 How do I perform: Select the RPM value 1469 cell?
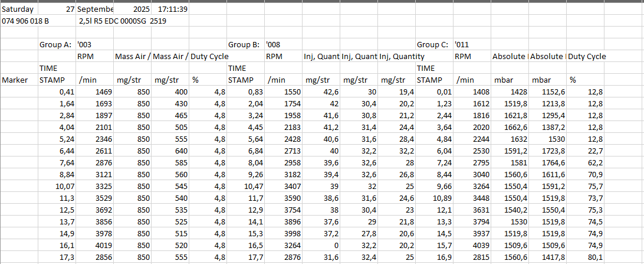(x=94, y=92)
